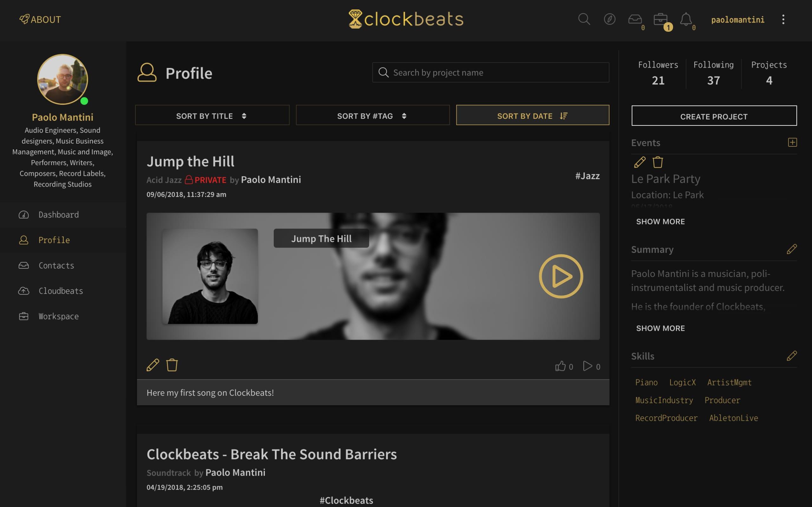812x507 pixels.
Task: Switch to the Cloudbeats section
Action: click(61, 291)
